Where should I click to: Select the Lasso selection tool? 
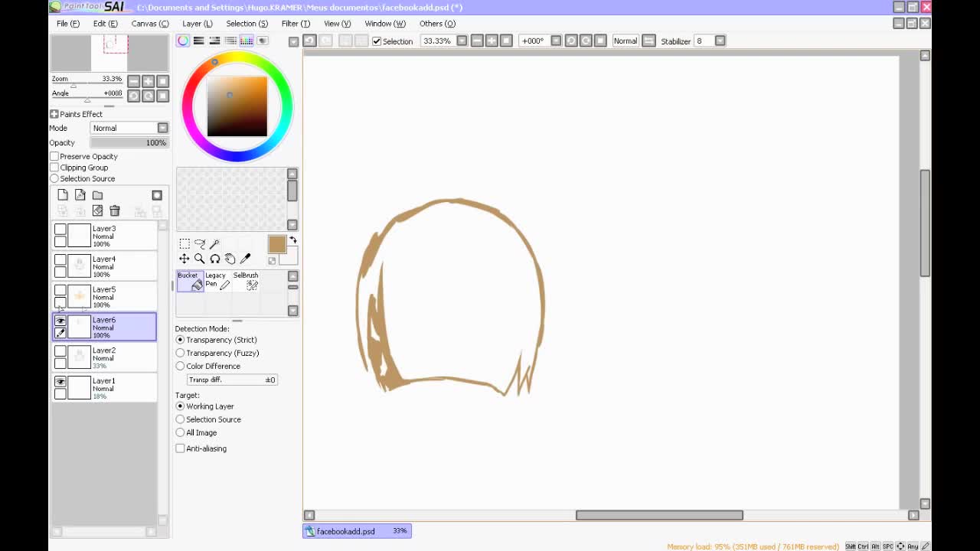point(200,243)
